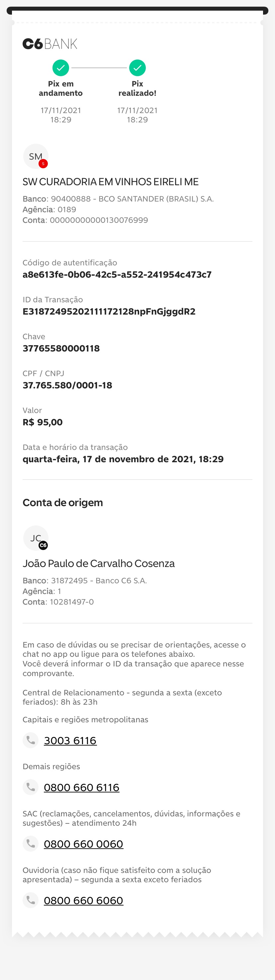Viewport: 275px width, 980px height.
Task: Click phone icon beside 3003 6116
Action: pos(30,740)
